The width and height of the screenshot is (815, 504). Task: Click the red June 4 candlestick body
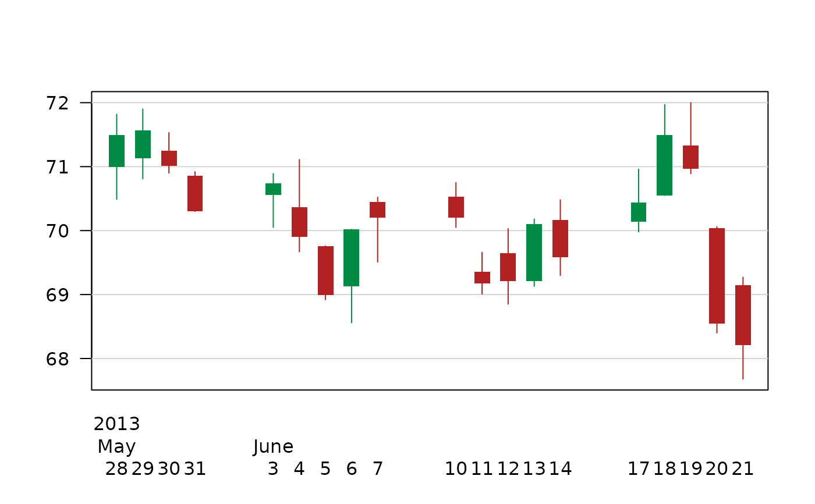tap(299, 222)
